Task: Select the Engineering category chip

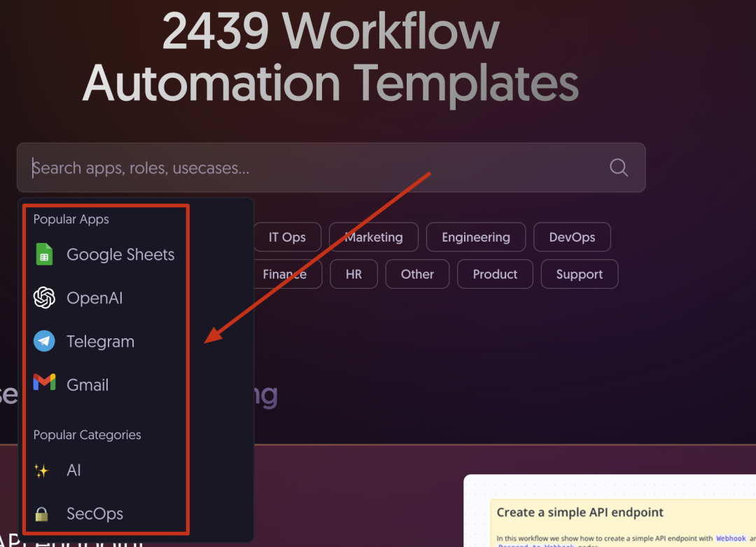Action: 476,237
